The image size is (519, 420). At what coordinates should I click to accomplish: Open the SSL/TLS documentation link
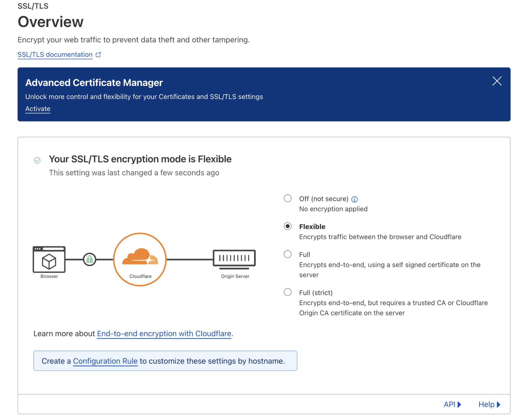[55, 54]
